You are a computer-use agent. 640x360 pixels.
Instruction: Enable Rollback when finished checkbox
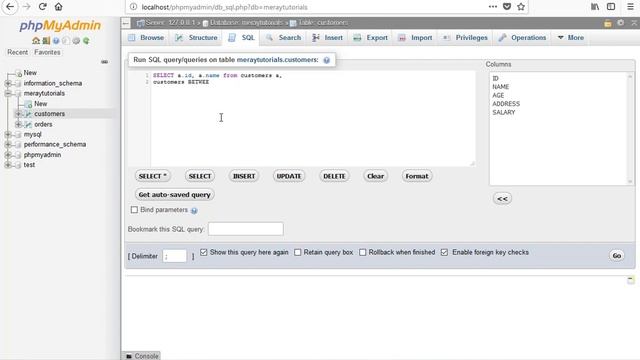click(362, 252)
